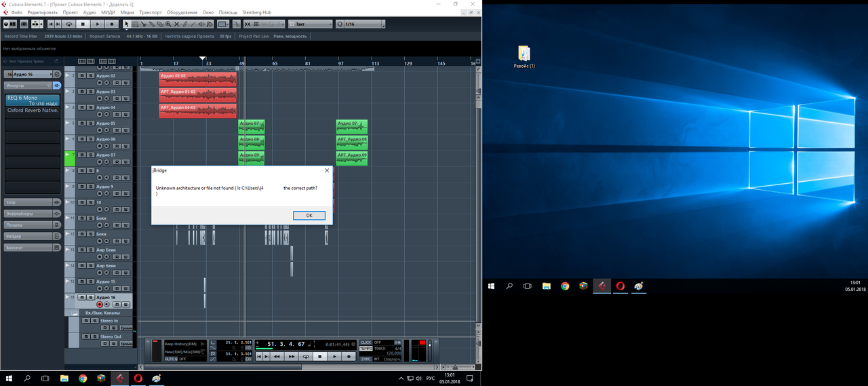Open Opera from the right taskbar
The width and height of the screenshot is (868, 386).
tap(620, 286)
